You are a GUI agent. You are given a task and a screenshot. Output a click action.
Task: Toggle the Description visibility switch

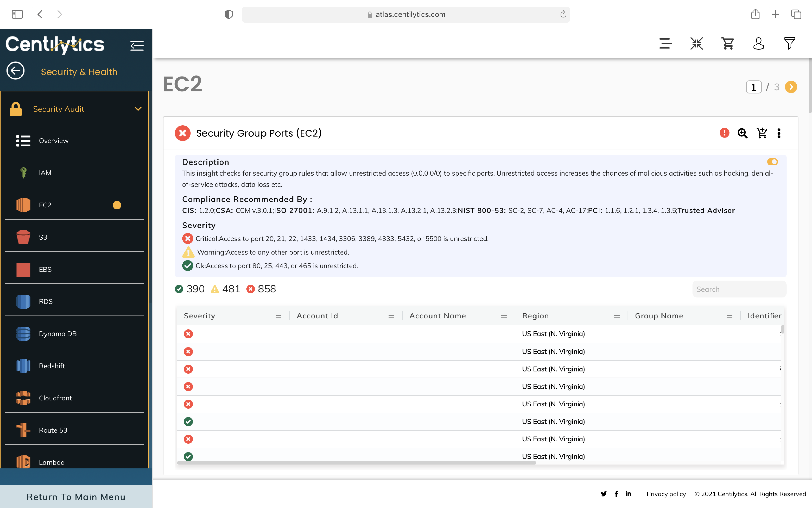(x=772, y=162)
